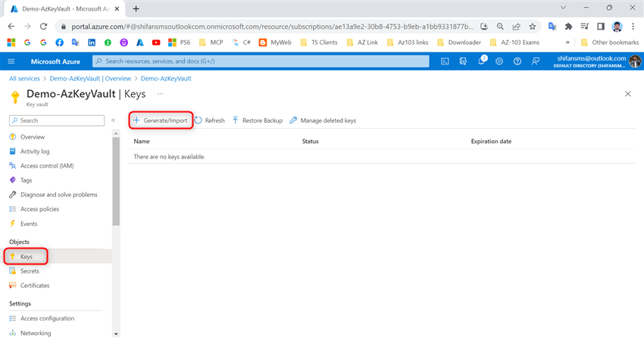
Task: Click browser zoom magnifier icon
Action: click(500, 27)
